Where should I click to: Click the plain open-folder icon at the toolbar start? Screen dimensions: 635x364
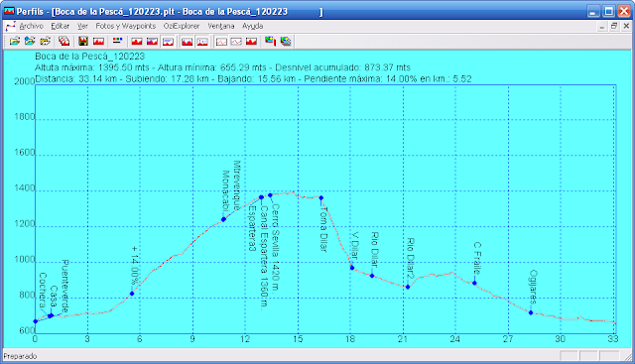click(15, 42)
